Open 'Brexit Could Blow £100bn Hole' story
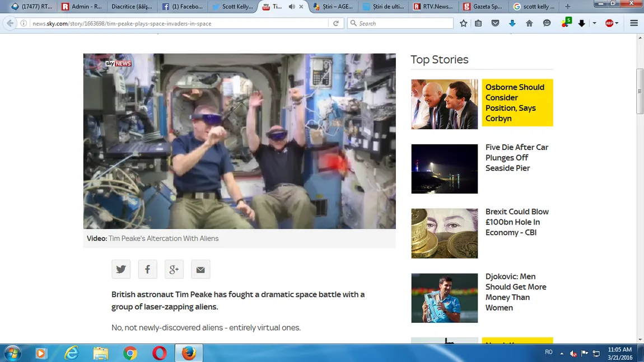This screenshot has height=362, width=644. tap(517, 222)
